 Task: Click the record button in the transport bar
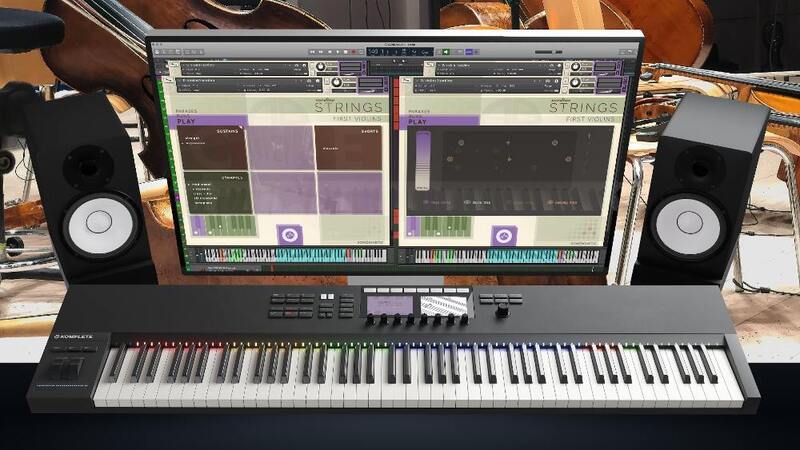[353, 52]
